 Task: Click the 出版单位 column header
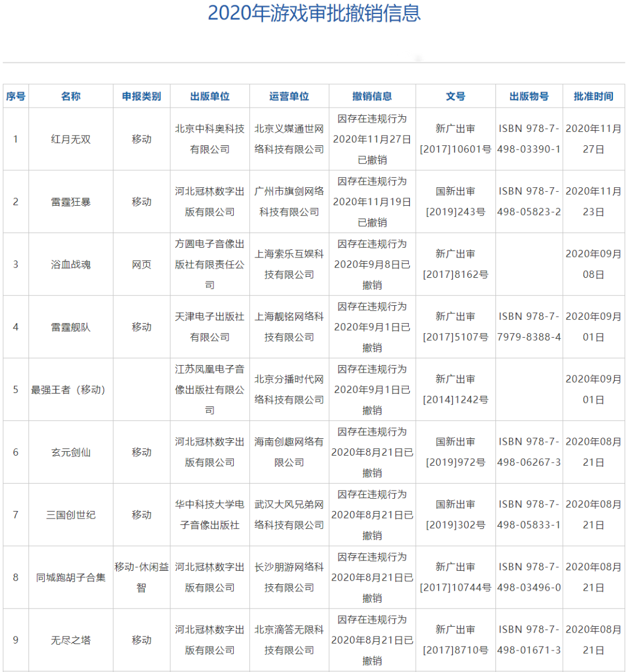click(x=210, y=96)
